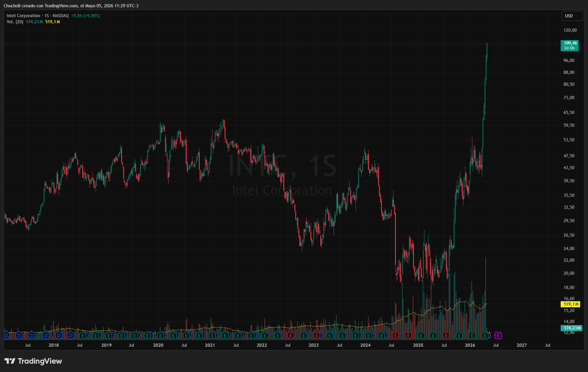Image resolution: width=588 pixels, height=372 pixels.
Task: Click the 120,00 price axis label
Action: 570,30
